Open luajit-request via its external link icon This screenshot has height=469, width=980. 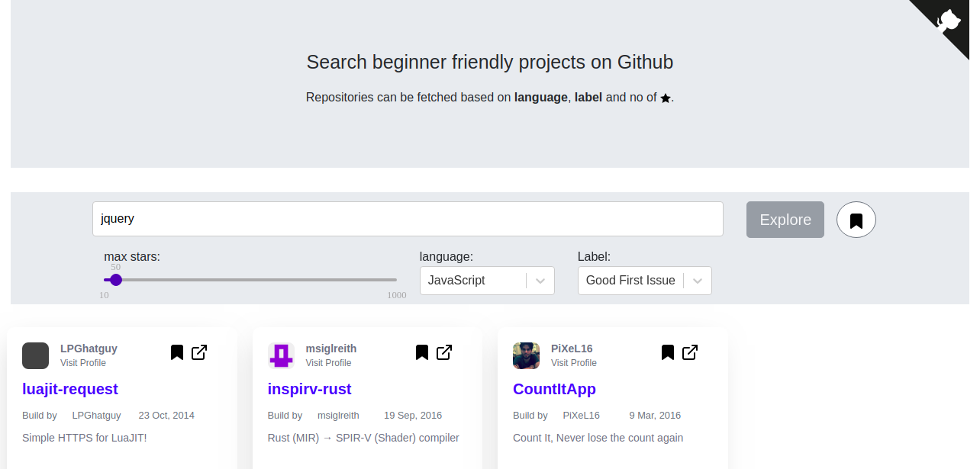pyautogui.click(x=198, y=352)
